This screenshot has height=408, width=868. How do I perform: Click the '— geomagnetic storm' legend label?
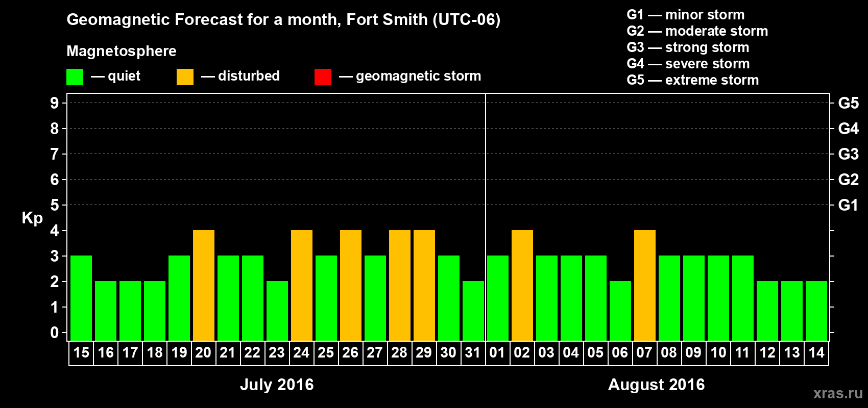410,76
